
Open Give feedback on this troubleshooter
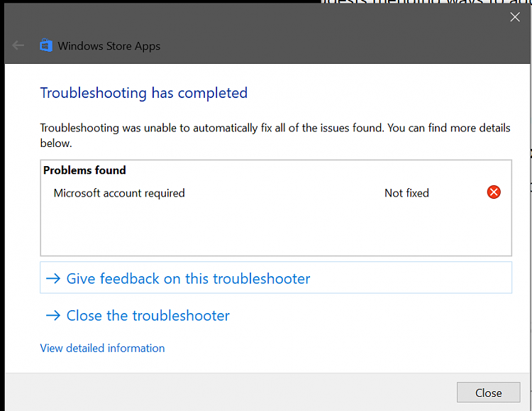(276, 278)
